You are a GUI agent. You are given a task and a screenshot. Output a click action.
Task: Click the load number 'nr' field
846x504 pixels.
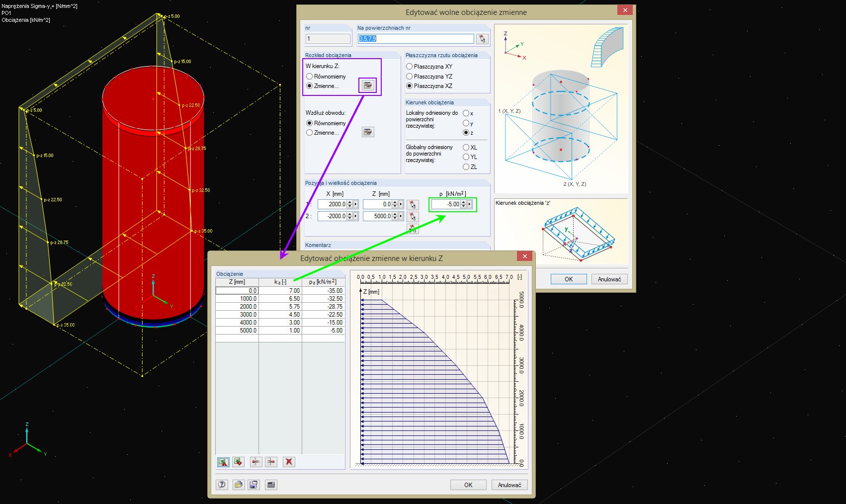coord(328,39)
